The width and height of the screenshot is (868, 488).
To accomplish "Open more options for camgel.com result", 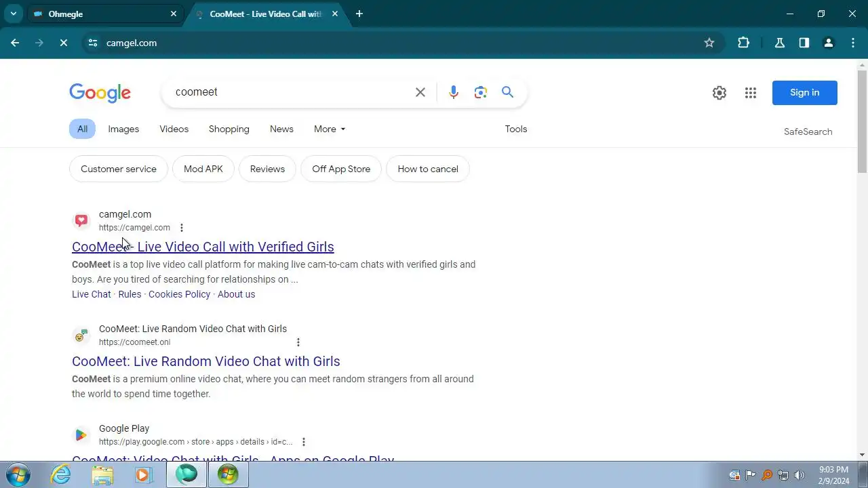I will click(181, 228).
